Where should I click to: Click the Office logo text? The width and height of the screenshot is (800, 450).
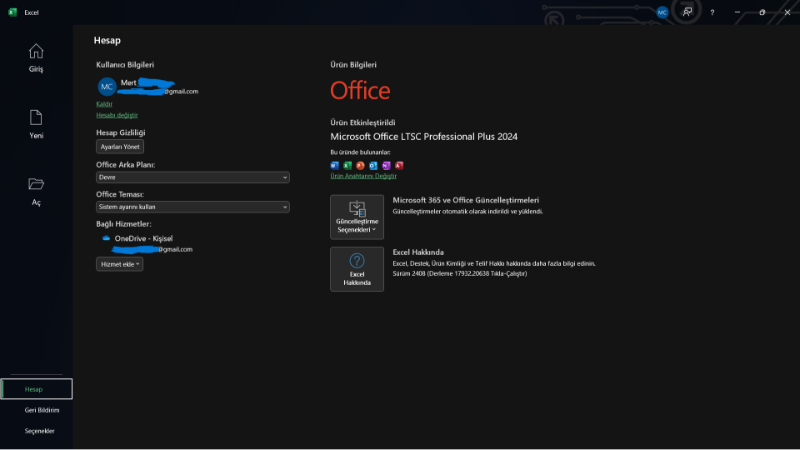(x=360, y=91)
